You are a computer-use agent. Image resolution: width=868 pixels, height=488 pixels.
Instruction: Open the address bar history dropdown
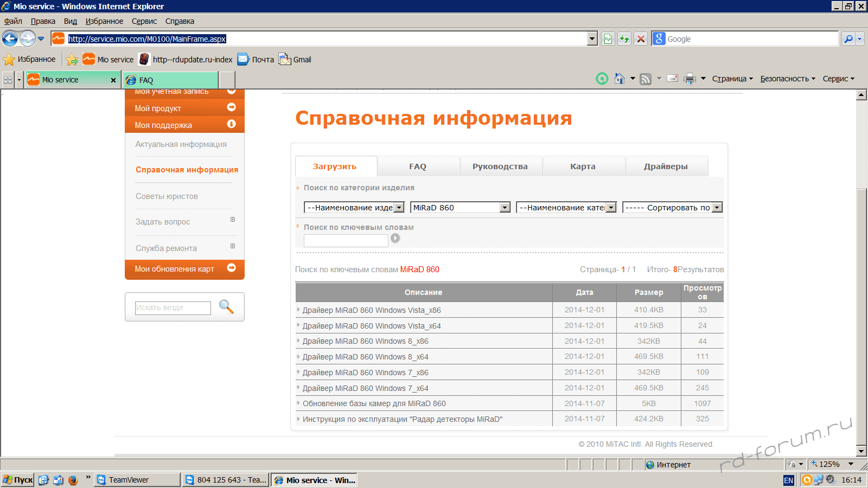(592, 38)
